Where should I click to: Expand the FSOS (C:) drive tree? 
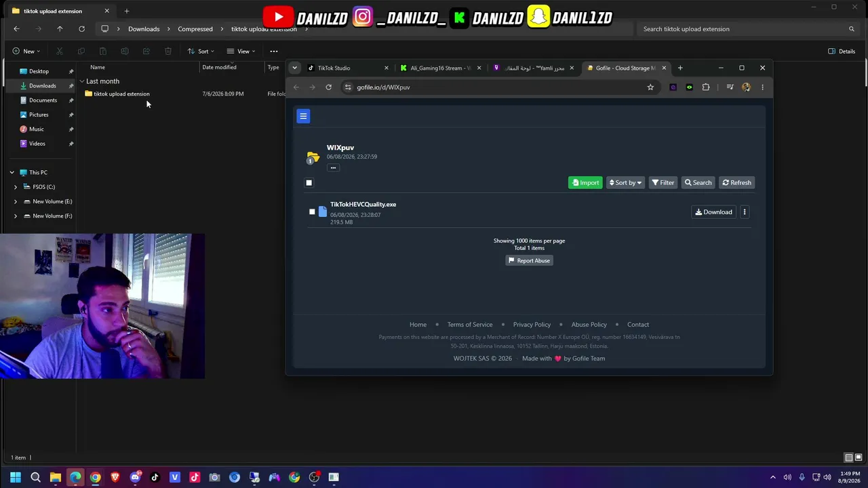pyautogui.click(x=16, y=187)
